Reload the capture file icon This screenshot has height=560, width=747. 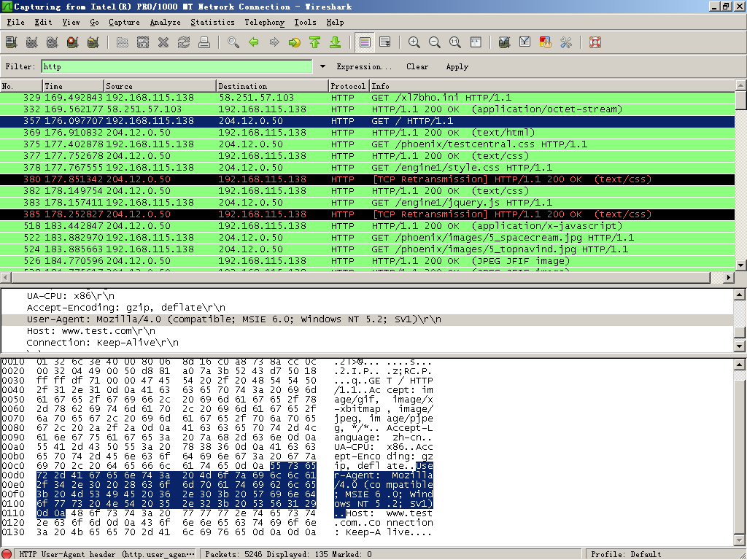tap(184, 42)
